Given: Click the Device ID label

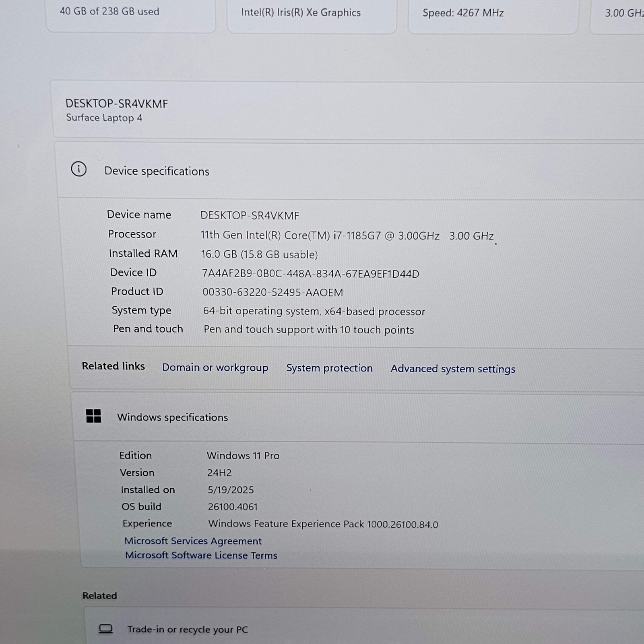Looking at the screenshot, I should pos(133,272).
